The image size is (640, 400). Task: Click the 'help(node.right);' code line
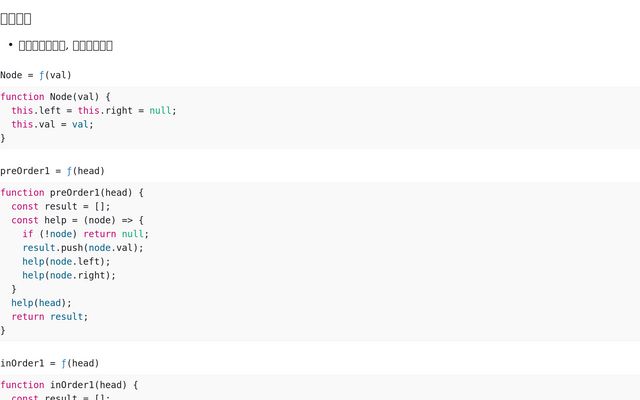tap(69, 275)
